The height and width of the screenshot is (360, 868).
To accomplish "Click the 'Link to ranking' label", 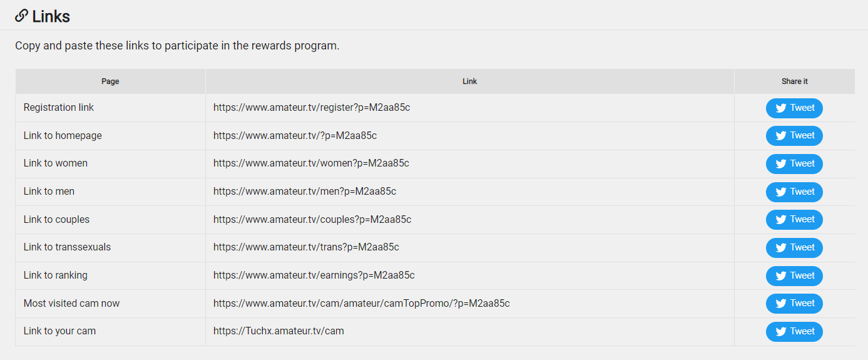I will click(56, 275).
